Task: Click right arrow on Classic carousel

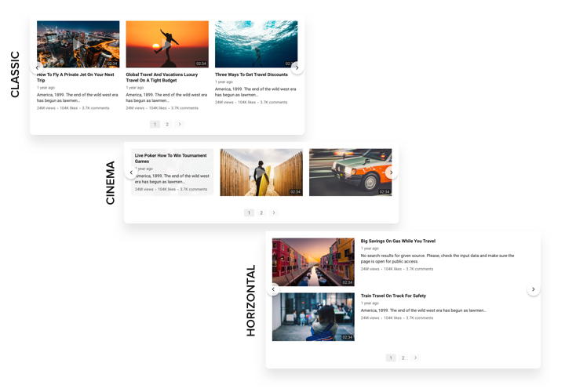Action: (x=297, y=67)
